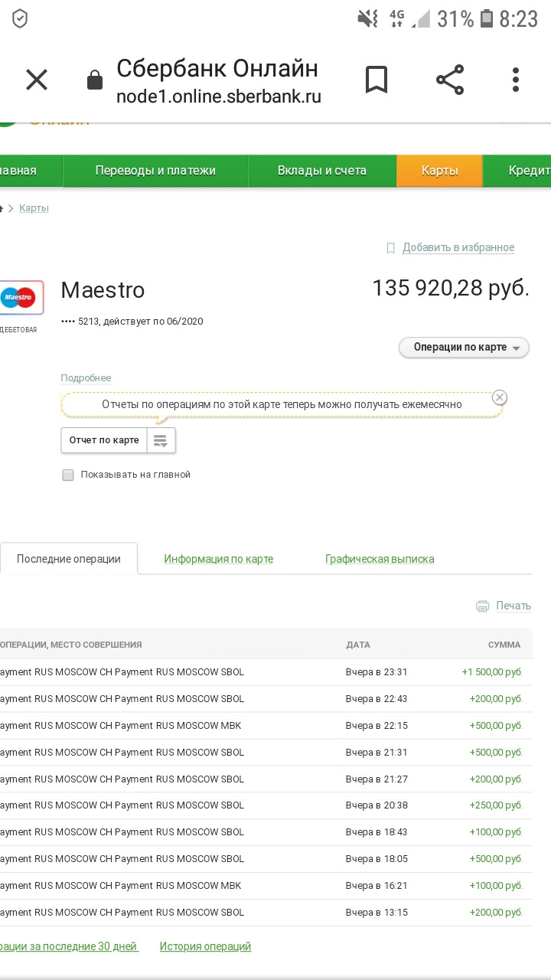551x980 pixels.
Task: Click the ДАТА column header
Action: (x=358, y=645)
